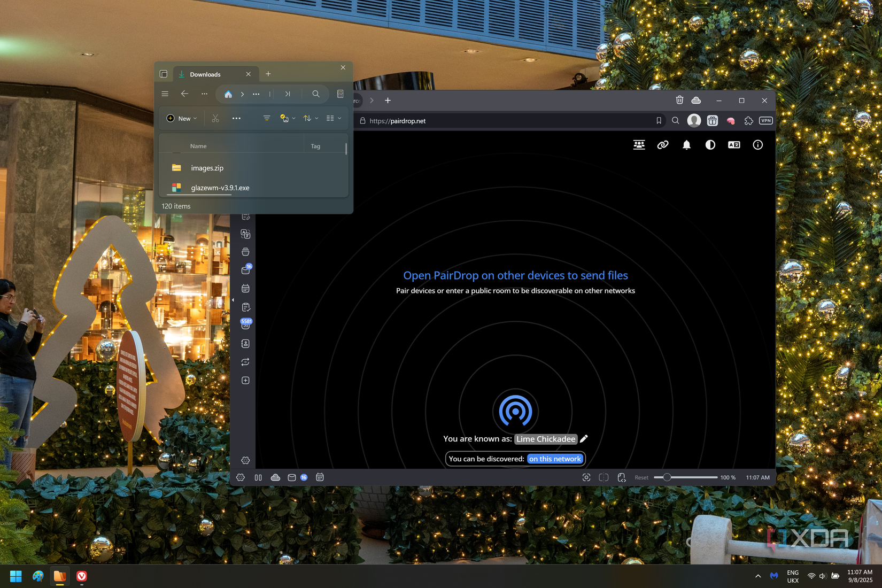Switch PairDrop theme with contrast icon
This screenshot has height=588, width=882.
tap(710, 144)
